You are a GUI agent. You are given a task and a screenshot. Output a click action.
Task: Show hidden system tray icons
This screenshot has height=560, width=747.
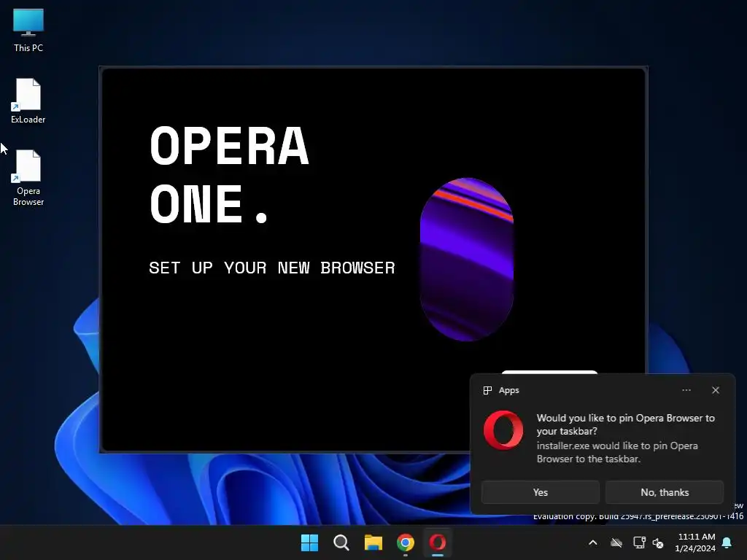coord(592,542)
